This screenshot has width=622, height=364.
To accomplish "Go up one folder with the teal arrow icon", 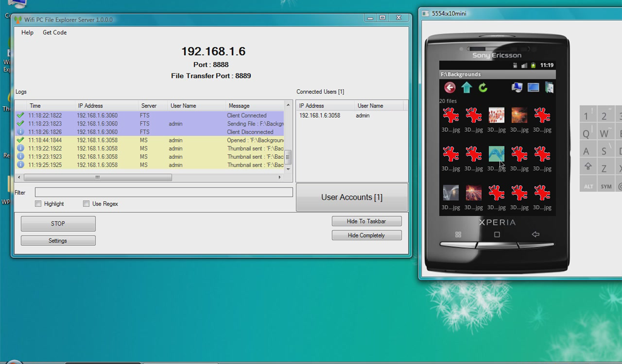I will coord(466,86).
